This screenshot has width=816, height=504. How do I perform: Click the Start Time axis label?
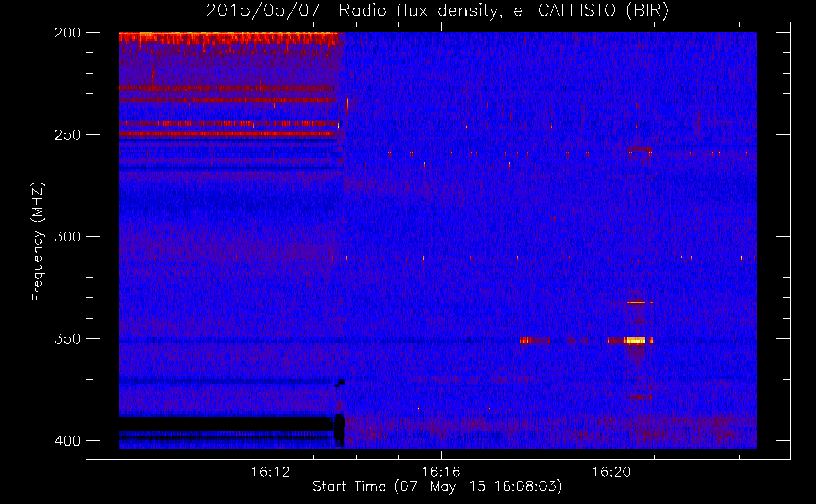point(437,487)
